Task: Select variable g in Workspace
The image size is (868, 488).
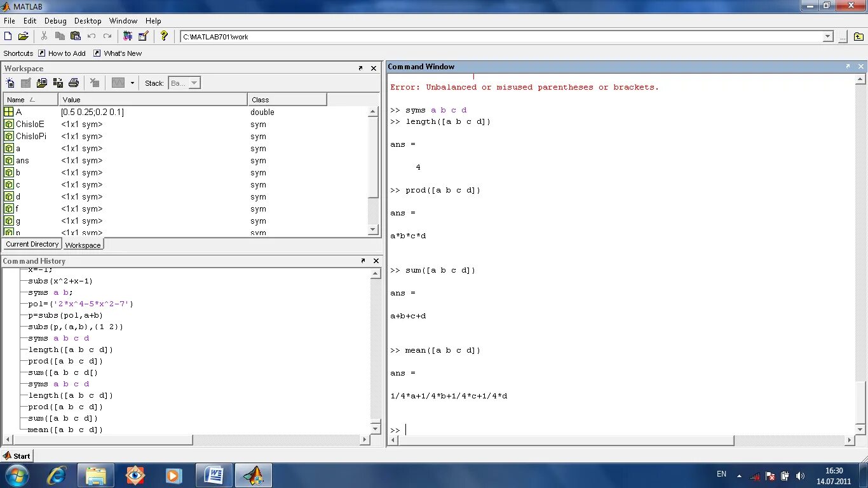Action: point(186,220)
